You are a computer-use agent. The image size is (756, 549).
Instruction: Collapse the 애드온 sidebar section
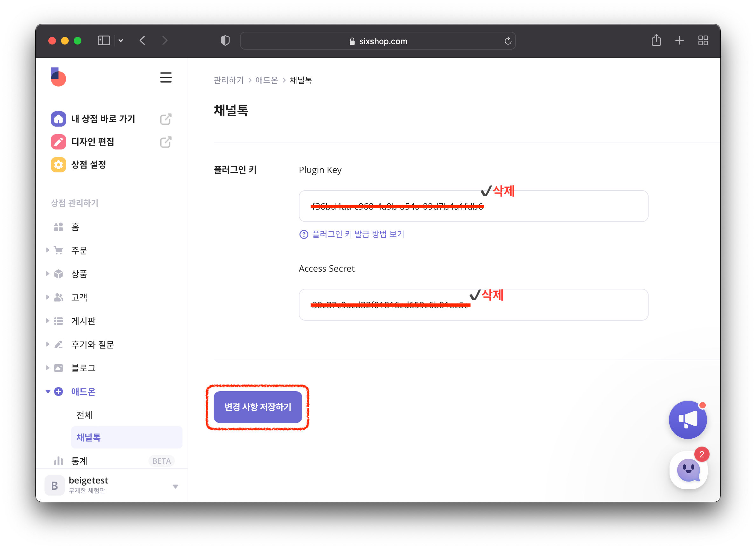click(83, 392)
